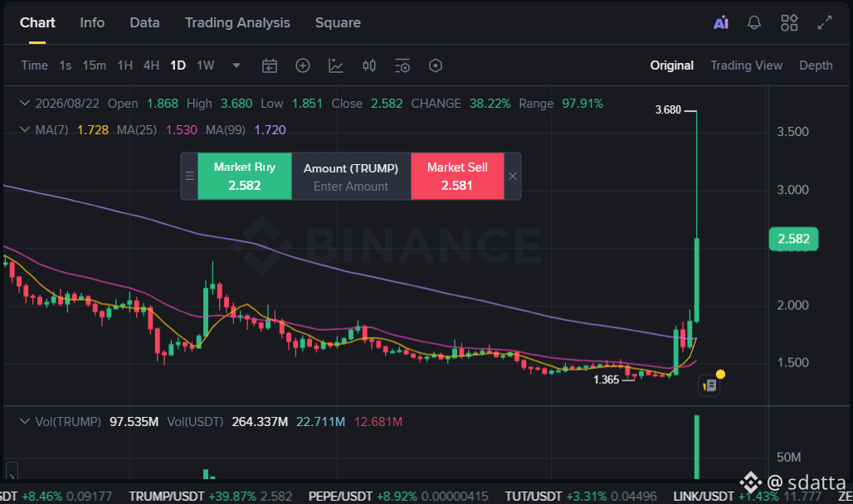The height and width of the screenshot is (504, 853).
Task: Switch to Original chart view
Action: pyautogui.click(x=672, y=65)
